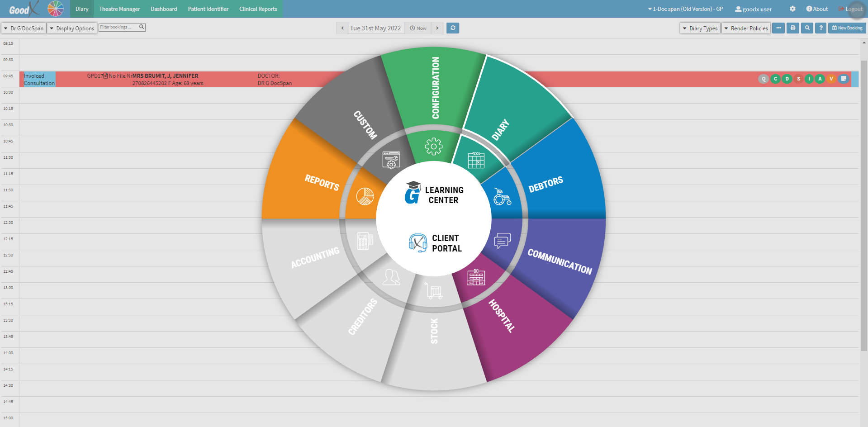Click the scroll-up arrow of the diary scrollbar

tap(864, 43)
